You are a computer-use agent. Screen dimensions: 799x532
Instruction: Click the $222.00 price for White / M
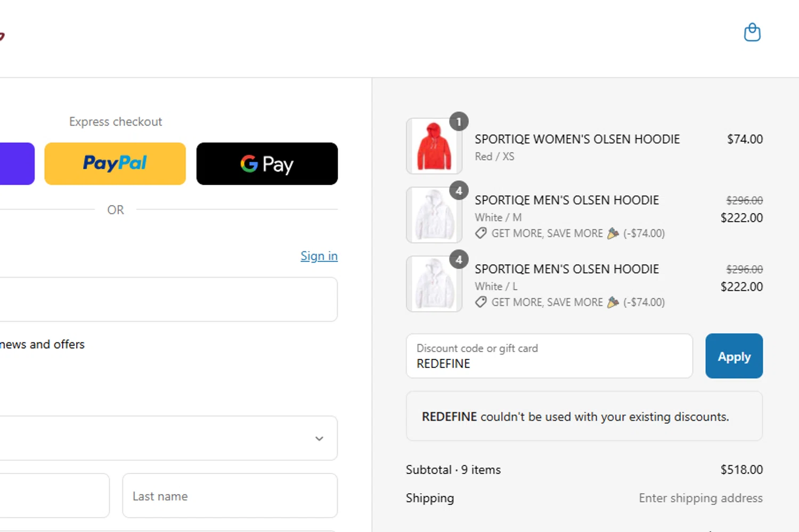[x=741, y=218]
